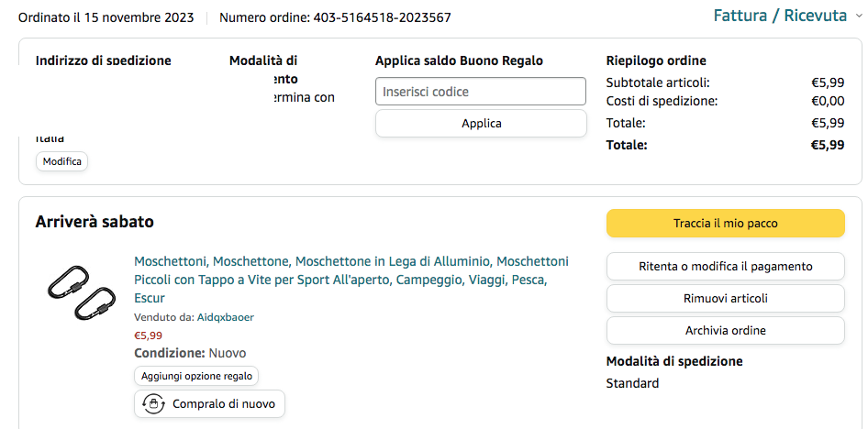868x429 pixels.
Task: Click the order number 403-5164518-2023567
Action: click(x=382, y=17)
